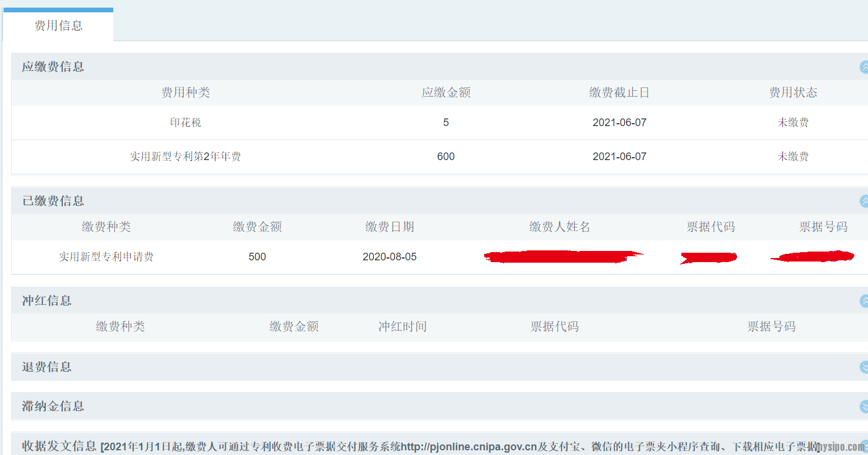This screenshot has height=455, width=868.
Task: Click the 费用状态 column header
Action: tap(793, 93)
